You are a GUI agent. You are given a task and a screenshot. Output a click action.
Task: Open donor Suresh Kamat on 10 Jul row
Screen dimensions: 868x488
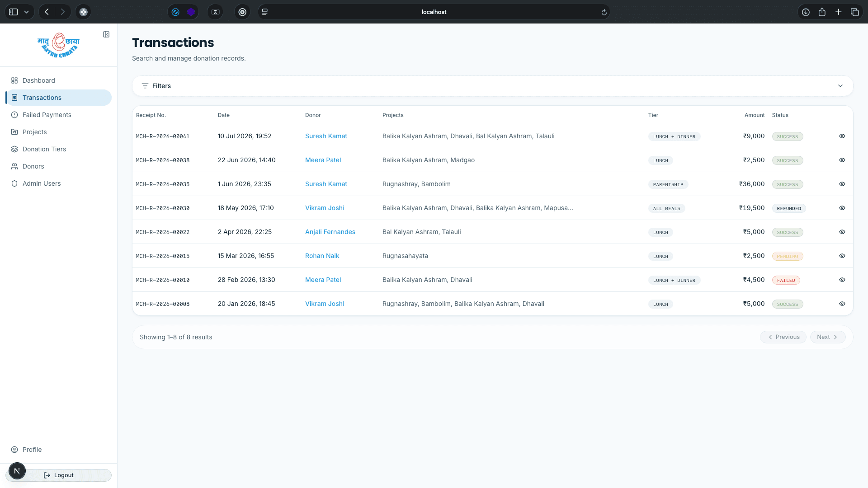tap(326, 136)
